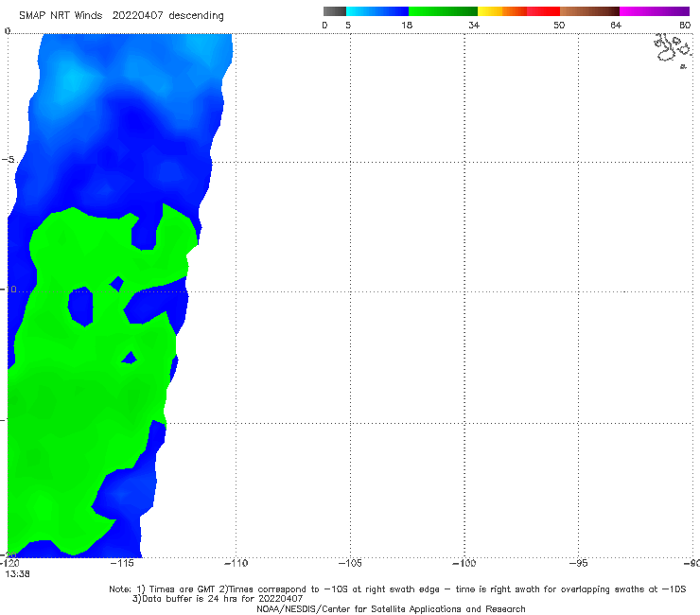This screenshot has height=615, width=700.
Task: Click the cyan-blue segment of the color bar
Action: pos(377,11)
